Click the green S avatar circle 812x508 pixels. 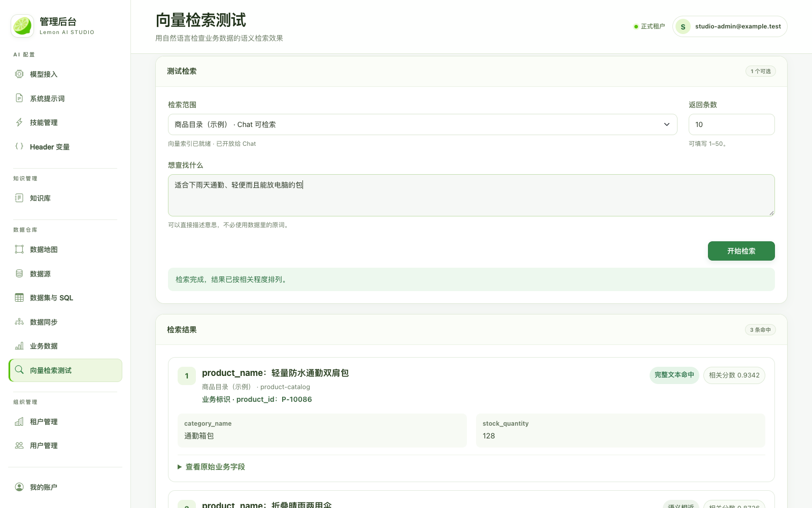(x=683, y=26)
